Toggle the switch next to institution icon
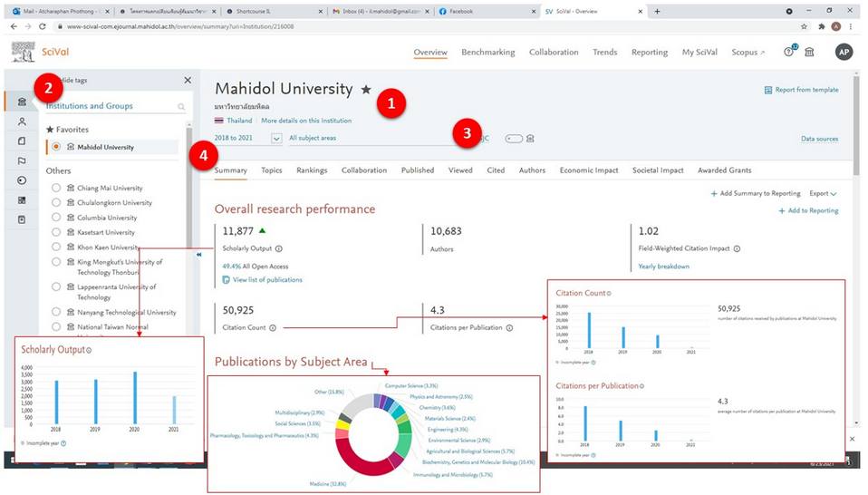 point(514,139)
